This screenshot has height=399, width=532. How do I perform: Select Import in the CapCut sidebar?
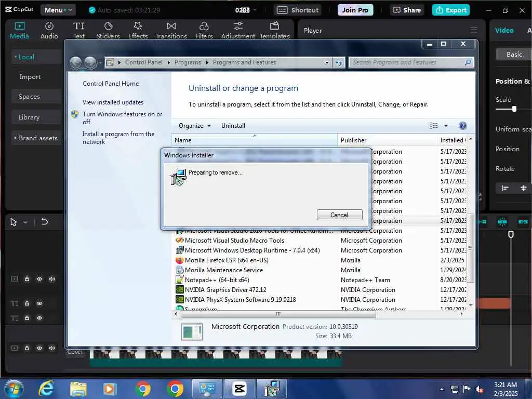pyautogui.click(x=30, y=77)
